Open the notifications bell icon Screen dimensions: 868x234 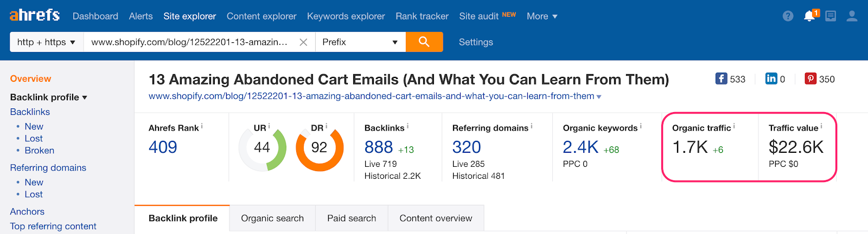[x=809, y=16]
